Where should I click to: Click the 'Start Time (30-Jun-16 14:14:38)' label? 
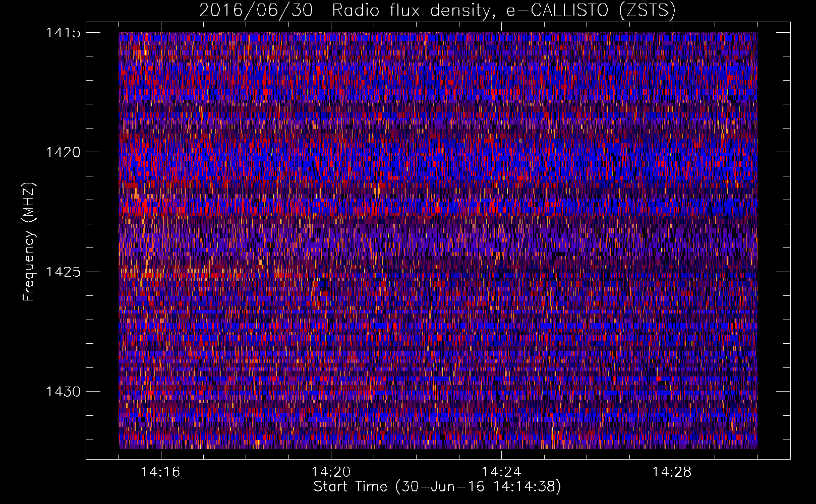click(x=437, y=487)
